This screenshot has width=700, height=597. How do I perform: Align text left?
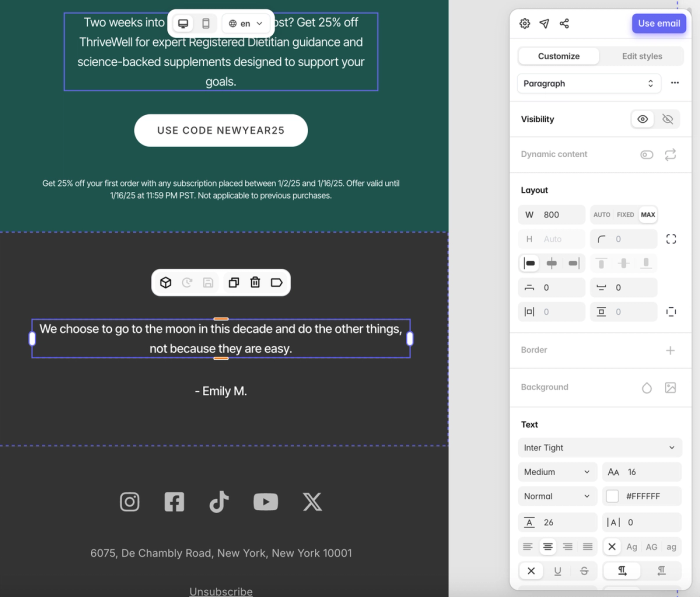pyautogui.click(x=528, y=547)
